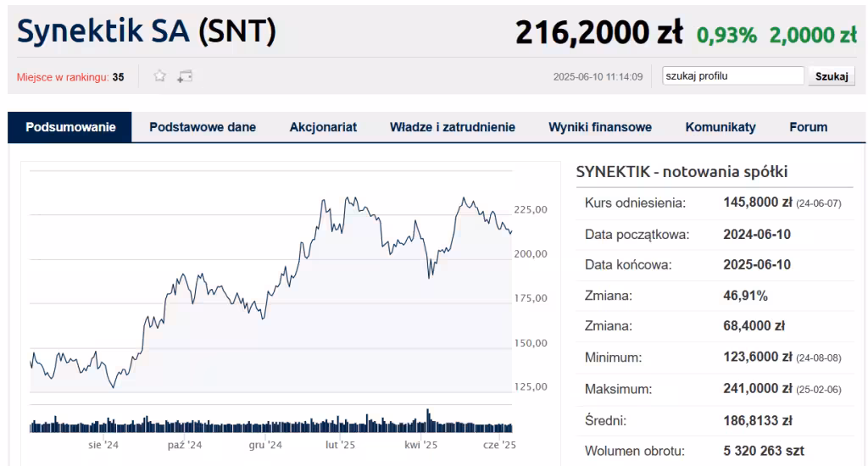This screenshot has height=466, width=868.
Task: Click the Synektik SA (SNT) heading
Action: [x=146, y=31]
